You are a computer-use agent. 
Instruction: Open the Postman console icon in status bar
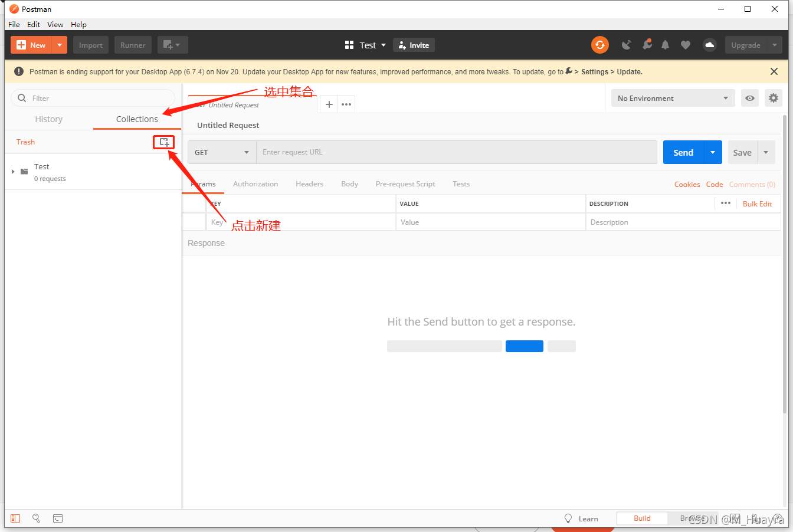(58, 518)
